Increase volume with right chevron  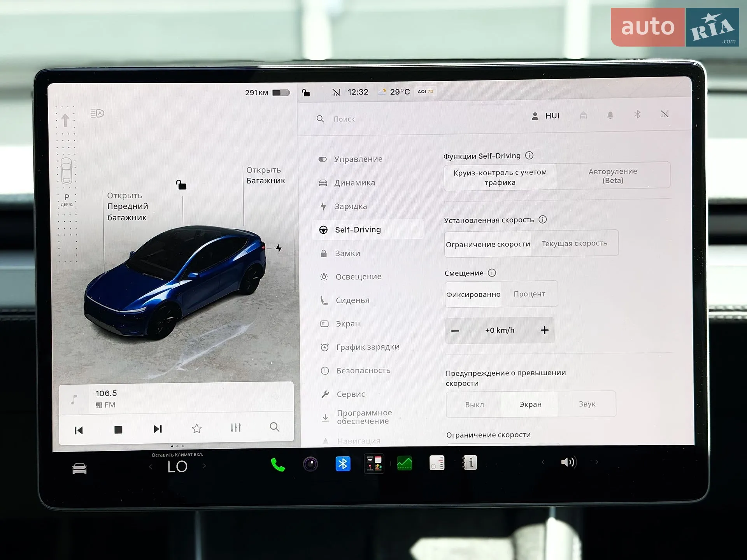pyautogui.click(x=597, y=462)
